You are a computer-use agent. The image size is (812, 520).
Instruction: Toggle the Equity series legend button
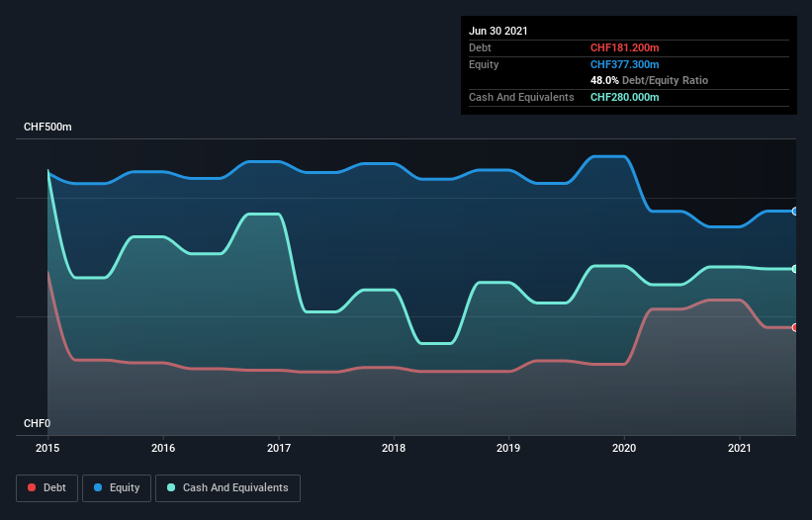click(117, 488)
